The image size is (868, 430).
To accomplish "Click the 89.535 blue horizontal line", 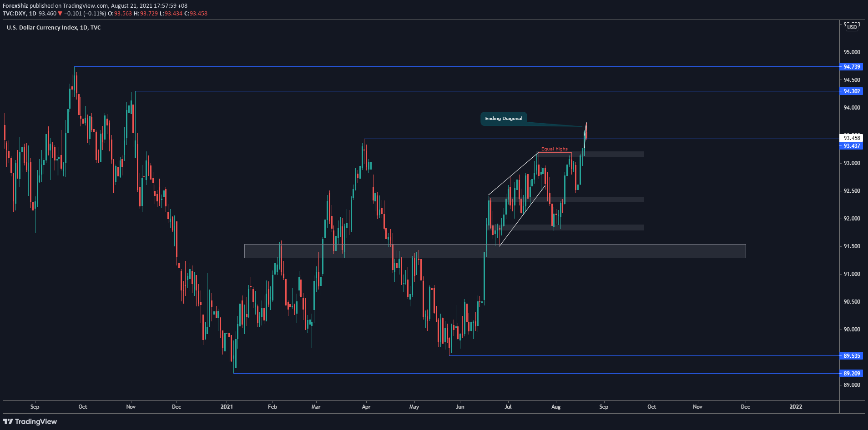I will pos(644,355).
